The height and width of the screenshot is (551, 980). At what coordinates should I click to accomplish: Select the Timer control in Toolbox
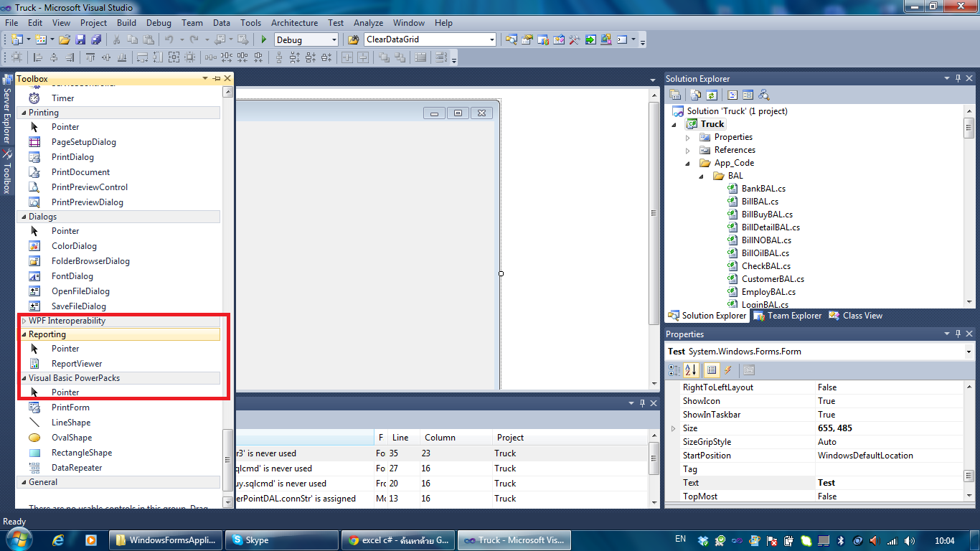pyautogui.click(x=62, y=98)
